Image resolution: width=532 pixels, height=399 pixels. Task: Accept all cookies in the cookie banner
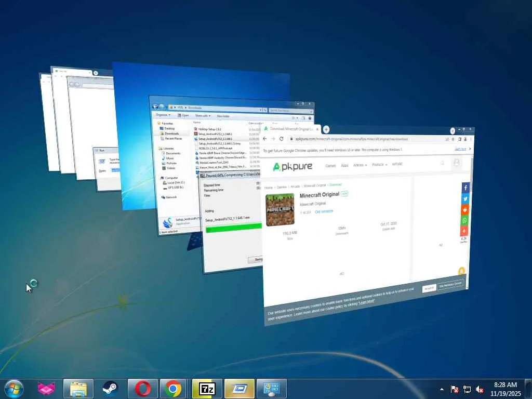[x=429, y=288]
